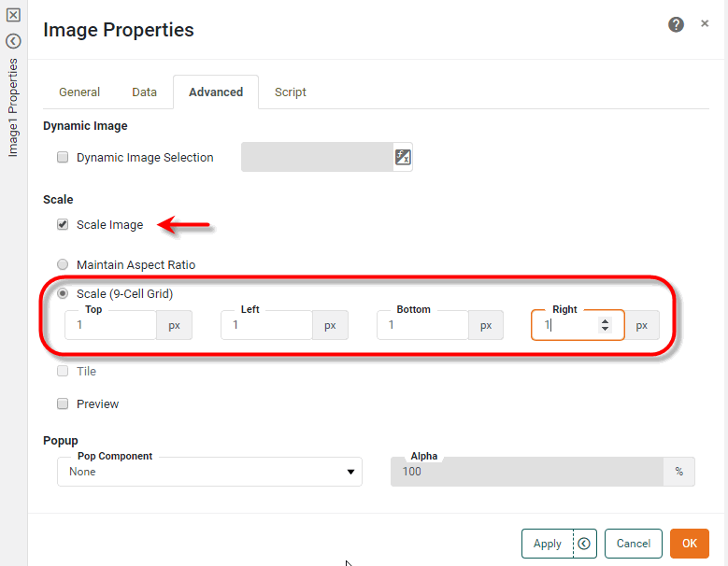Viewport: 728px width, 566px height.
Task: Open the Pop Component dropdown
Action: (209, 473)
